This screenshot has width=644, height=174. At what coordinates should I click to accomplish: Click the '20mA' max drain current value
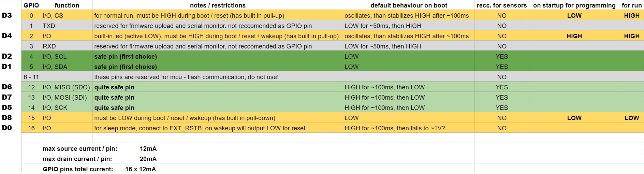point(148,159)
